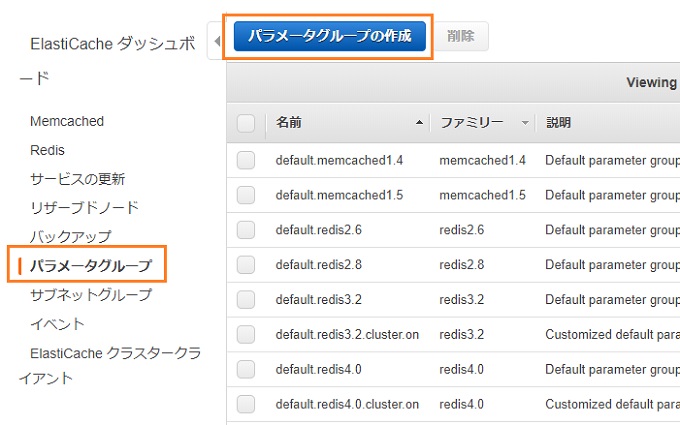
Task: Check the default.memcached1.4 row checkbox
Action: pyautogui.click(x=246, y=160)
